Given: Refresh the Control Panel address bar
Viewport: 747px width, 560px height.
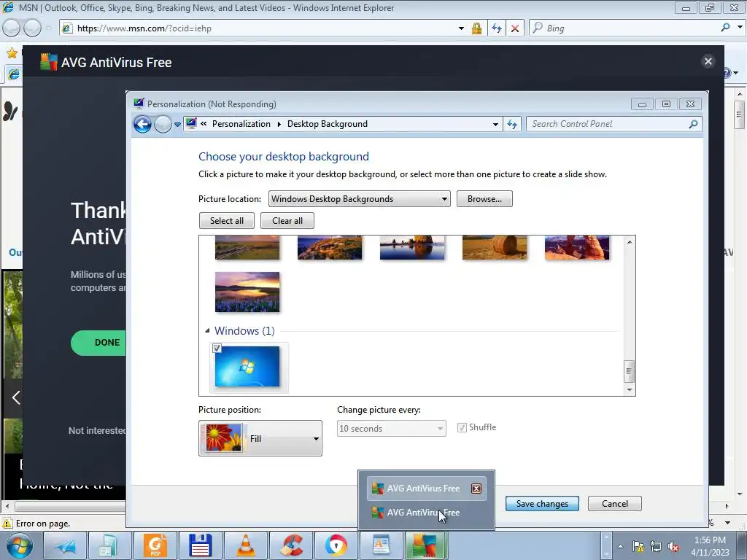Looking at the screenshot, I should point(512,124).
